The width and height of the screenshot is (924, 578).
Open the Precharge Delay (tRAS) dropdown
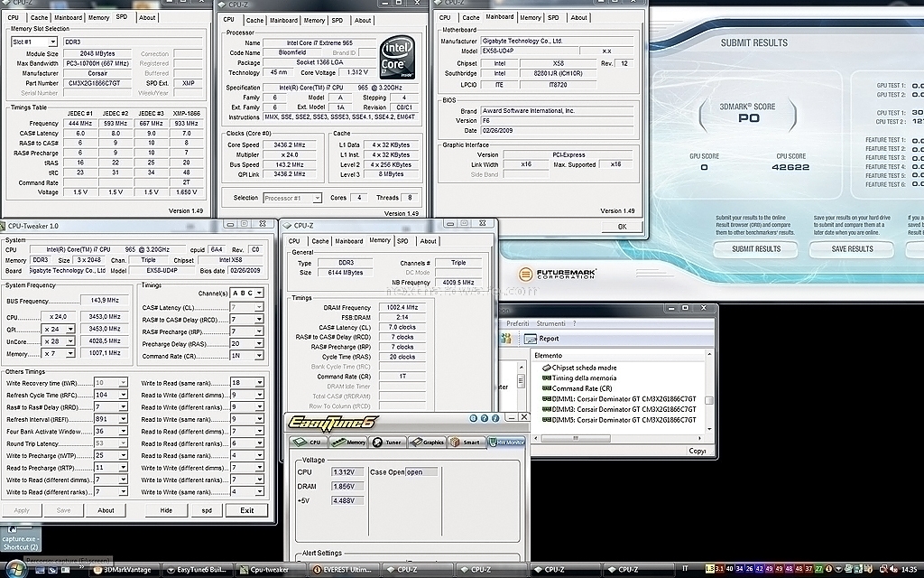(246, 344)
